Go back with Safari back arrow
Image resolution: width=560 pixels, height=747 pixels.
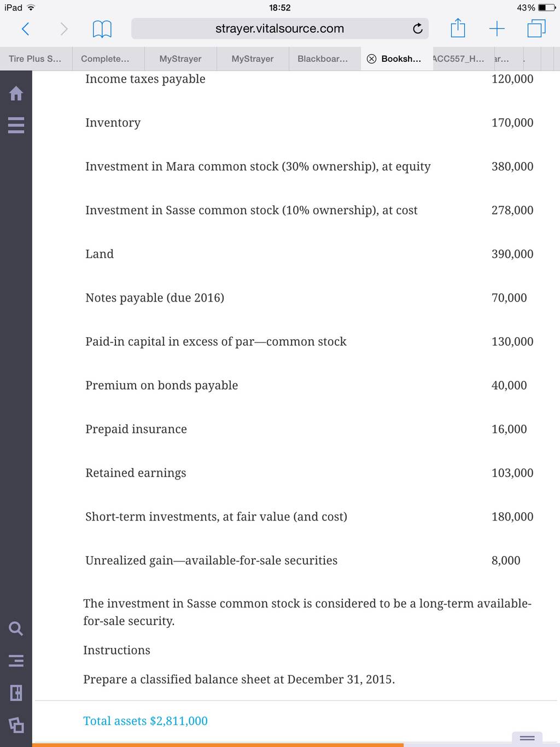click(x=25, y=28)
